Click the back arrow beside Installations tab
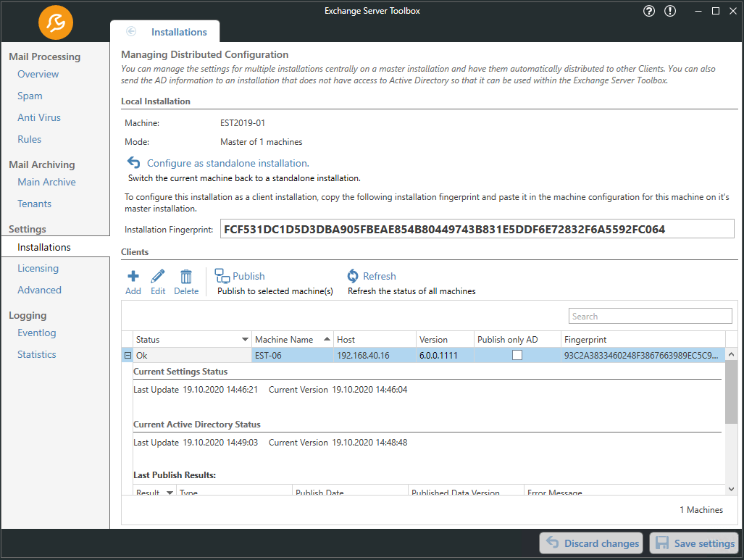The width and height of the screenshot is (744, 560). click(x=131, y=31)
